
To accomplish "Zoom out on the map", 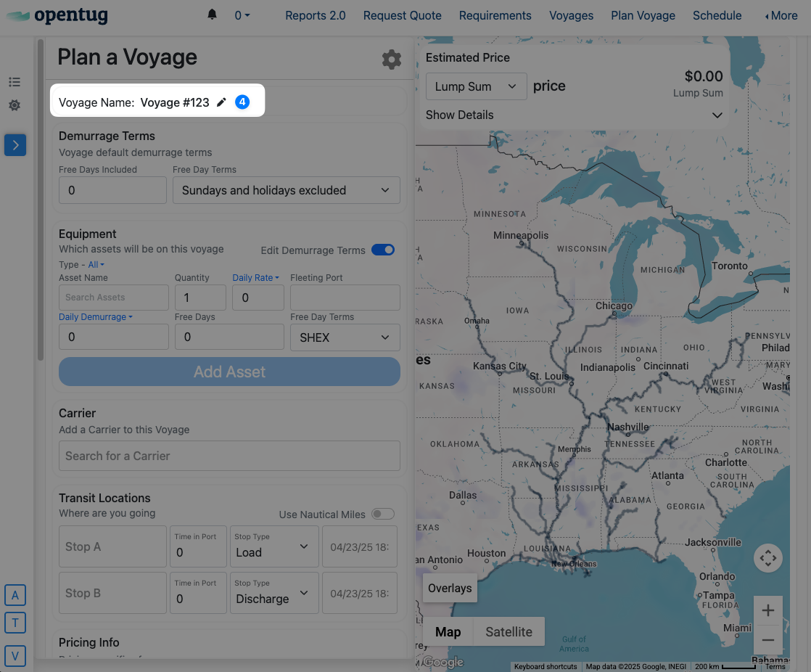I will coord(767,640).
